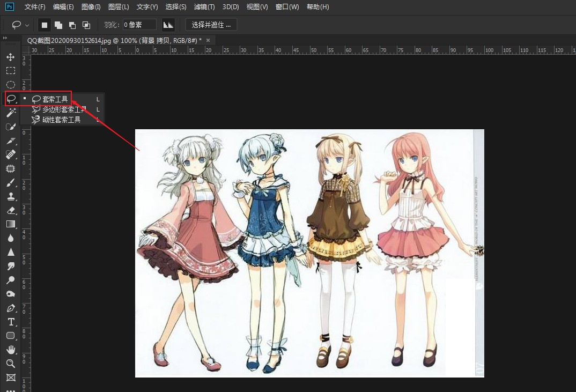This screenshot has width=576, height=392.
Task: Select the Horizontal Type tool
Action: coord(10,321)
